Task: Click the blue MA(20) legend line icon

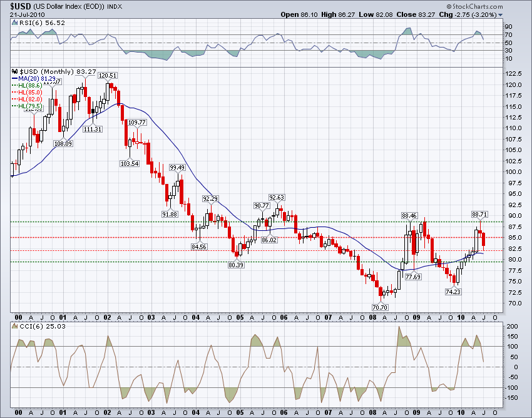Action: [15, 78]
